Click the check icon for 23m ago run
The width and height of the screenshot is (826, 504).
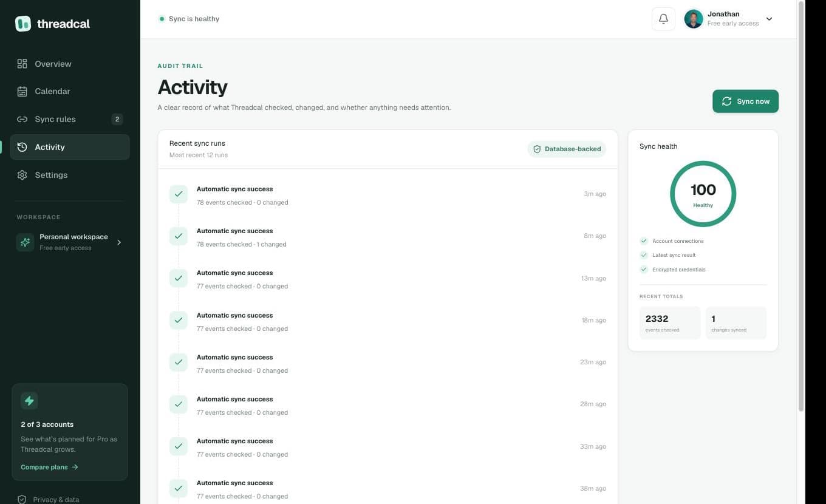[x=179, y=362]
